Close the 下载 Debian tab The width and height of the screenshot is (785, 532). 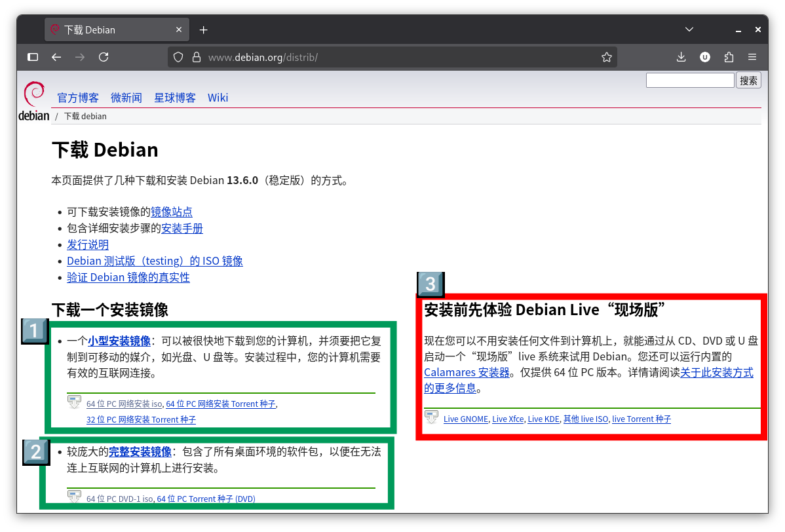[179, 29]
